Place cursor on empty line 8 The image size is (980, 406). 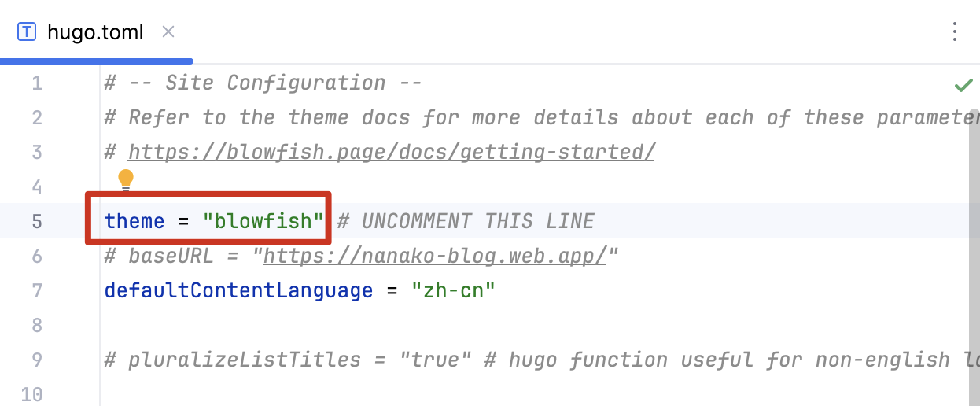tap(315, 325)
